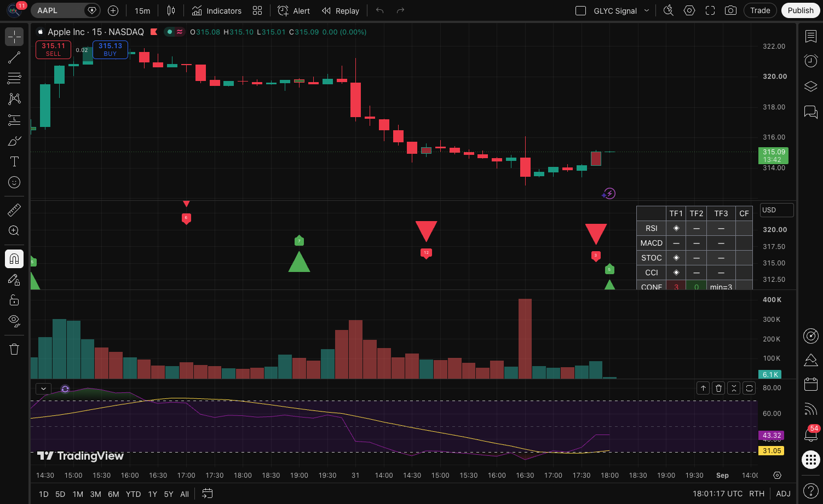Select the brush drawing tool

(14, 141)
